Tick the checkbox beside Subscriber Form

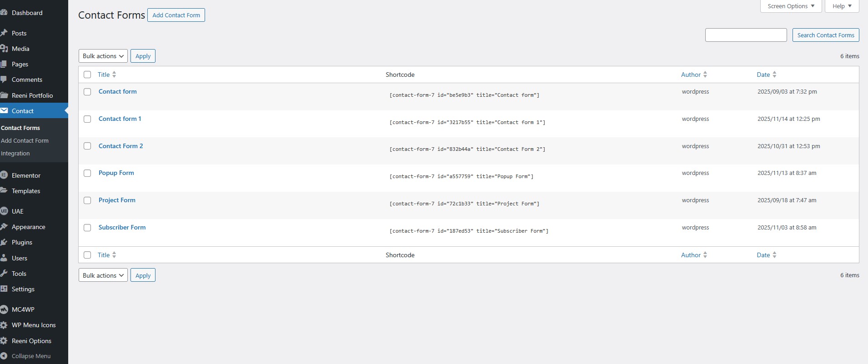[87, 228]
